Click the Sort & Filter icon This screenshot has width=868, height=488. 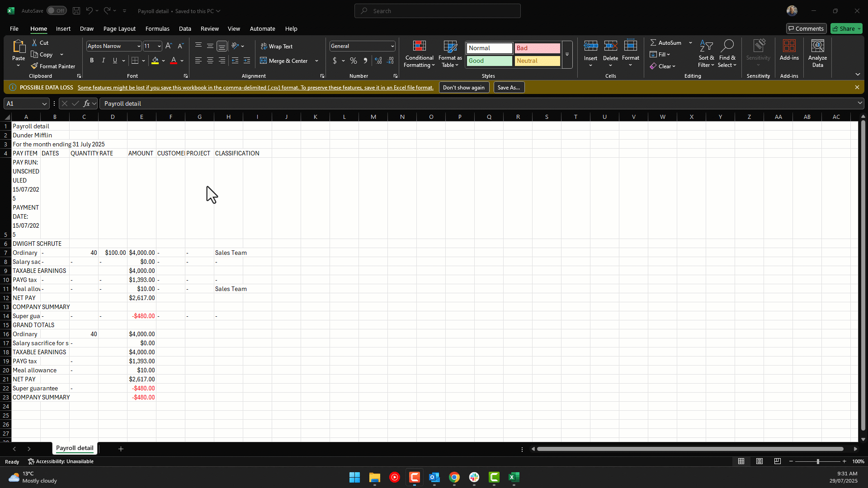(x=706, y=46)
